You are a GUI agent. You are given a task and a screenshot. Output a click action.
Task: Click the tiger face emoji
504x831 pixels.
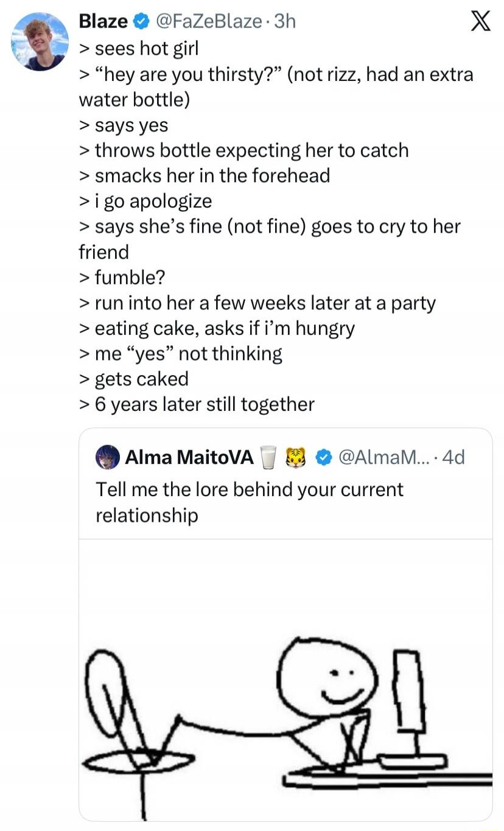[x=296, y=457]
